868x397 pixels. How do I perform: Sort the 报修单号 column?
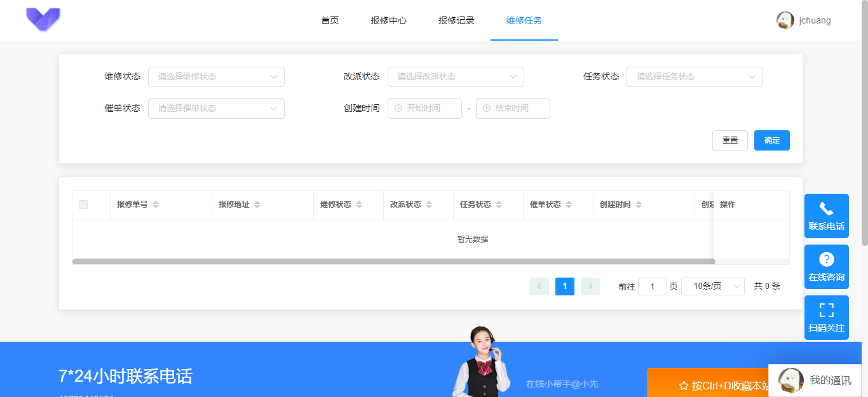156,205
